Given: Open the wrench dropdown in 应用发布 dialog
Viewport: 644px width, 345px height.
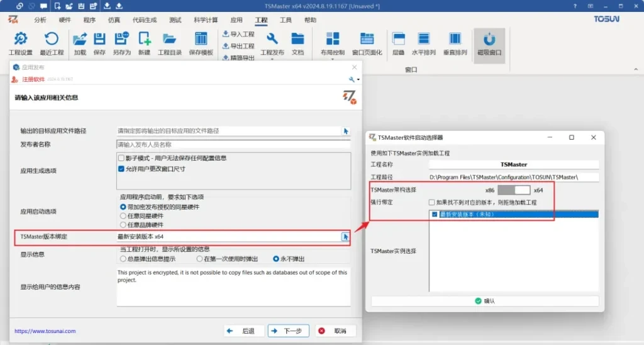Looking at the screenshot, I should click(354, 80).
